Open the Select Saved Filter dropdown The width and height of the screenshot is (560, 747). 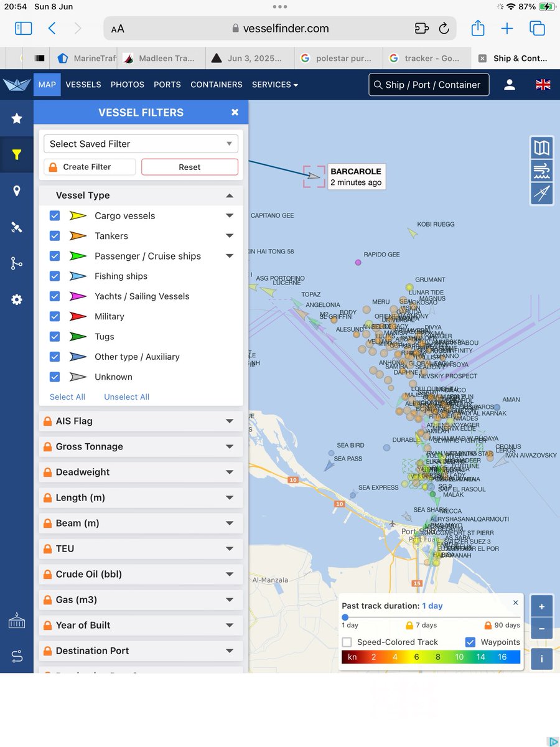(x=140, y=143)
